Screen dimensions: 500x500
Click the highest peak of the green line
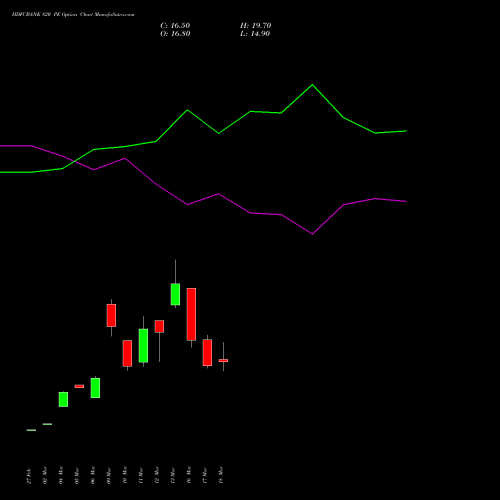[x=312, y=85]
